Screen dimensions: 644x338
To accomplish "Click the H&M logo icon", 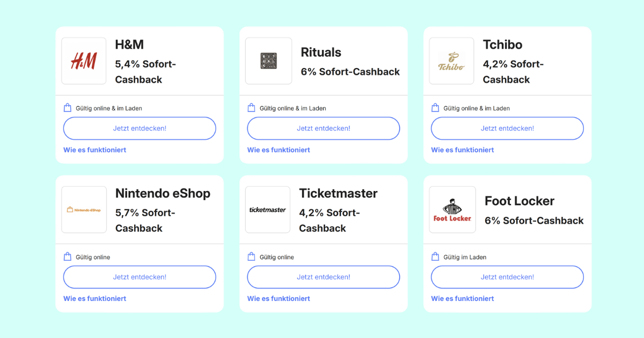I will 84,61.
